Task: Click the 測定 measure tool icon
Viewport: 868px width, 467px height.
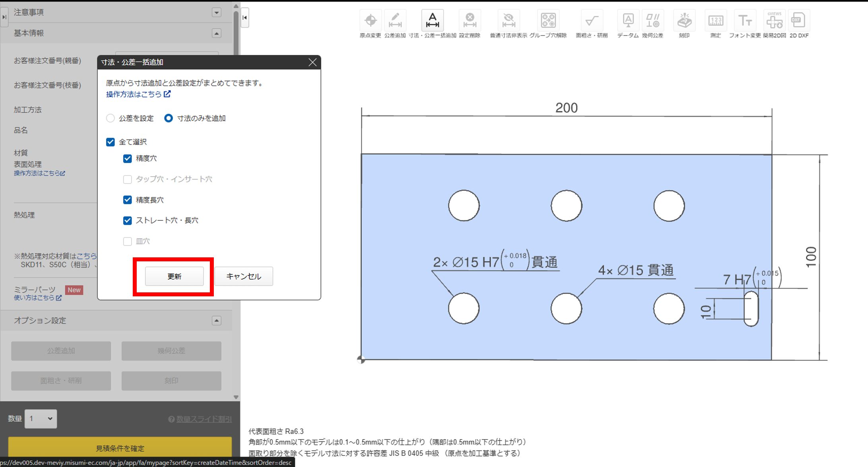Action: pyautogui.click(x=715, y=21)
